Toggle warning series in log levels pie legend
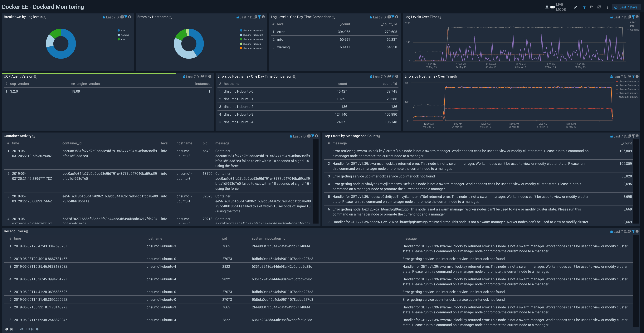644x333 pixels. click(x=123, y=35)
